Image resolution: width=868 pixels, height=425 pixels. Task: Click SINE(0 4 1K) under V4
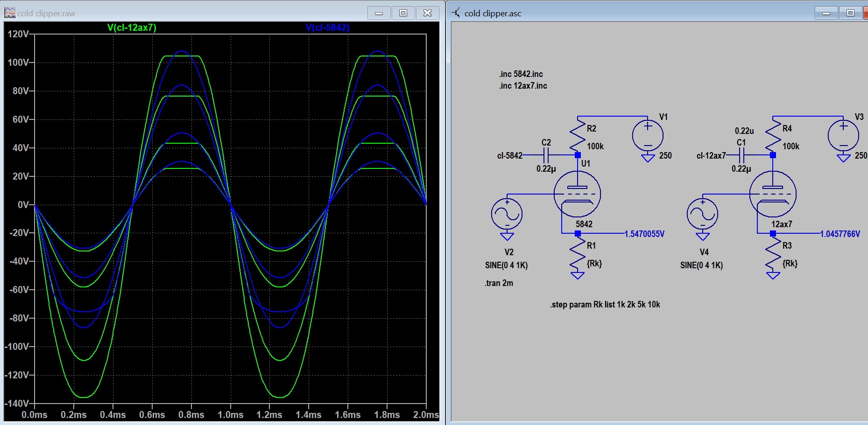click(x=701, y=265)
